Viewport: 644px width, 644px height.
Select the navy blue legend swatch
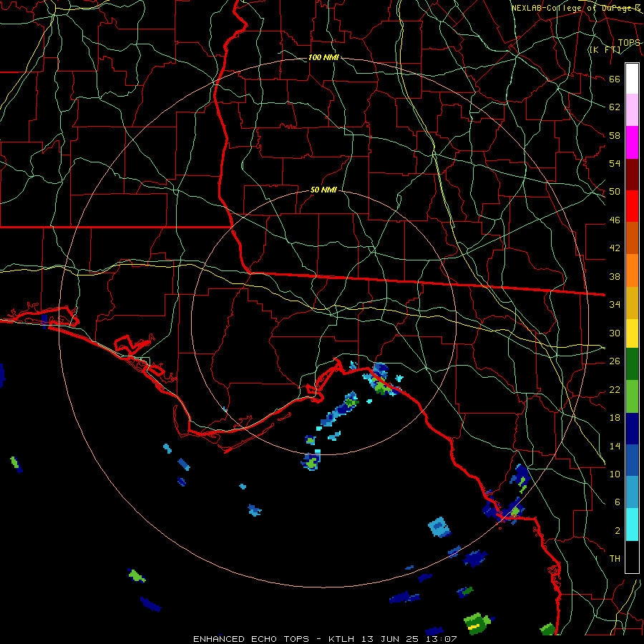(x=632, y=429)
